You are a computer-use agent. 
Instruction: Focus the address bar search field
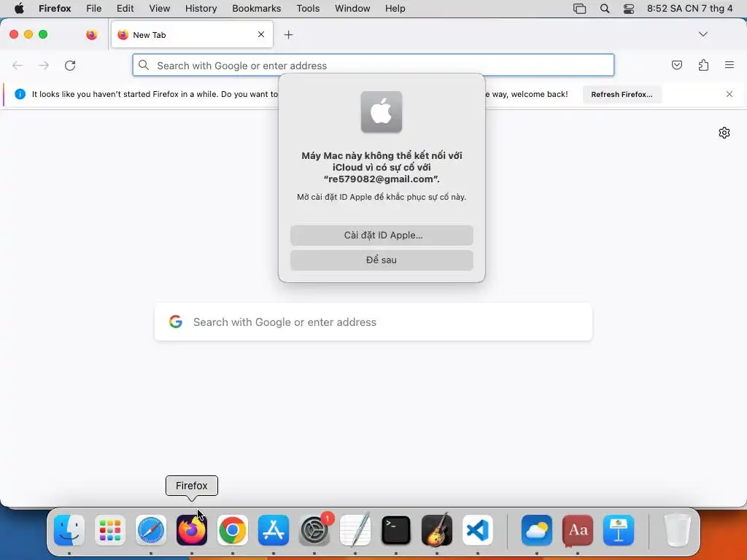click(x=373, y=65)
